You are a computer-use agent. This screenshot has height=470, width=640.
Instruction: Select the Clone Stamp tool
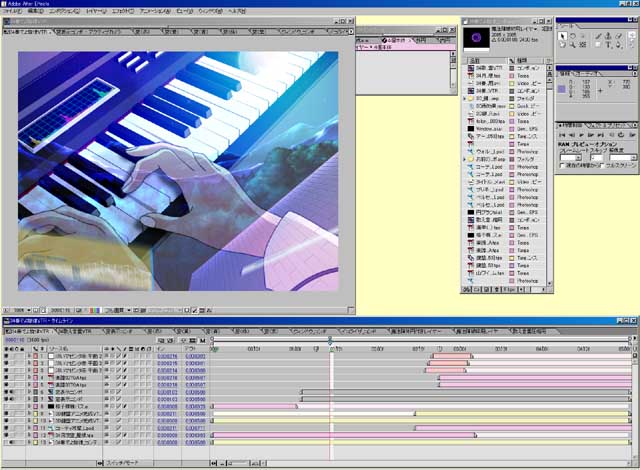click(x=609, y=36)
